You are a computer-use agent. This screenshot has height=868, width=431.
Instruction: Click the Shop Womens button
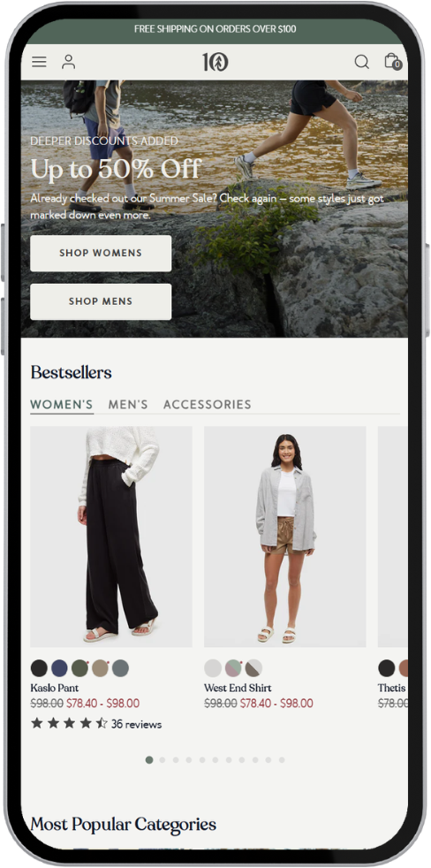(101, 254)
